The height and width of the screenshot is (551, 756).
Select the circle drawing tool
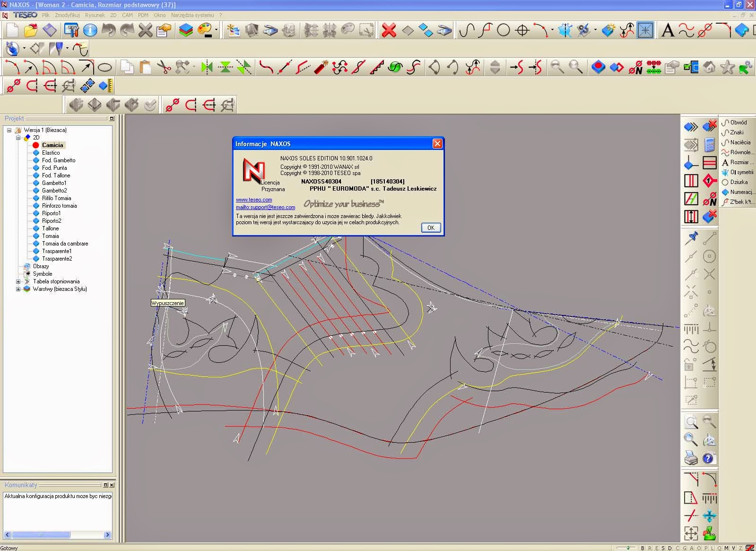504,31
